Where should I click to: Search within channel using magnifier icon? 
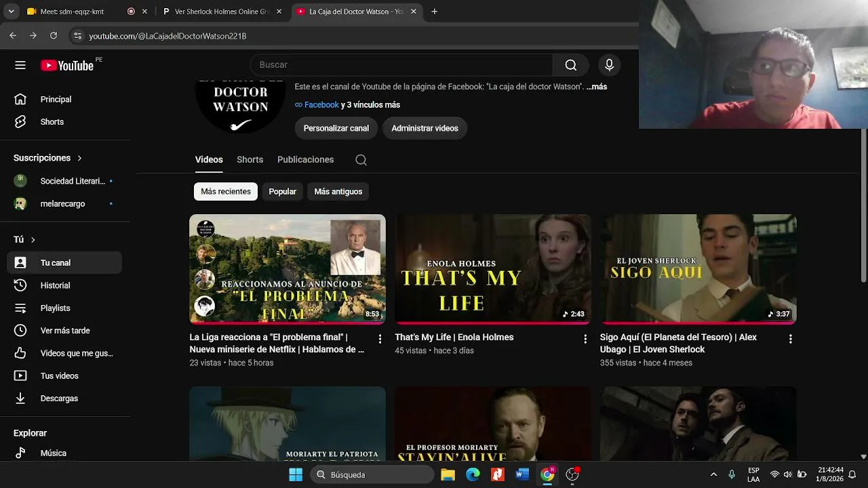361,160
